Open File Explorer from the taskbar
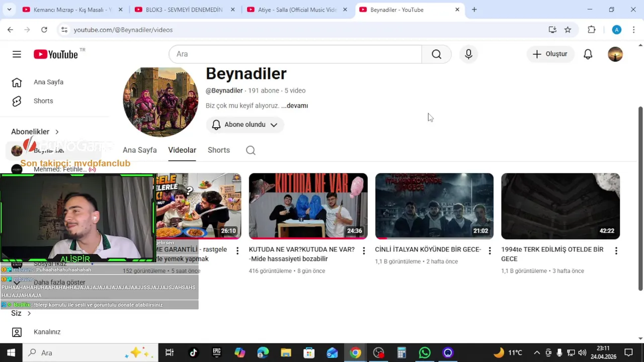 coord(286,352)
